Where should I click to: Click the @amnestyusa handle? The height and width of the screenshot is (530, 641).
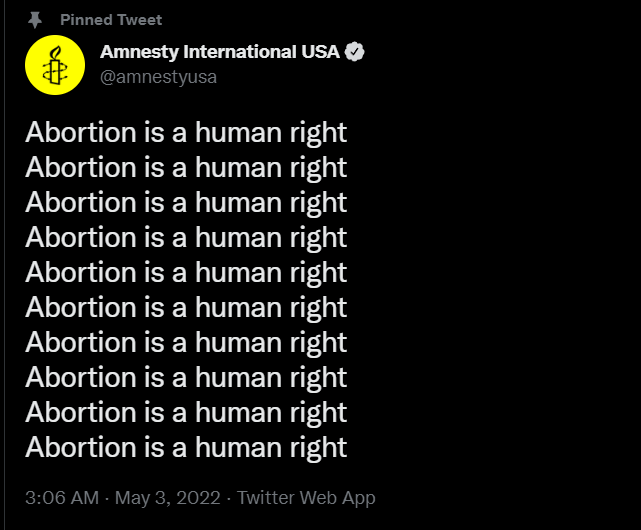(x=158, y=77)
